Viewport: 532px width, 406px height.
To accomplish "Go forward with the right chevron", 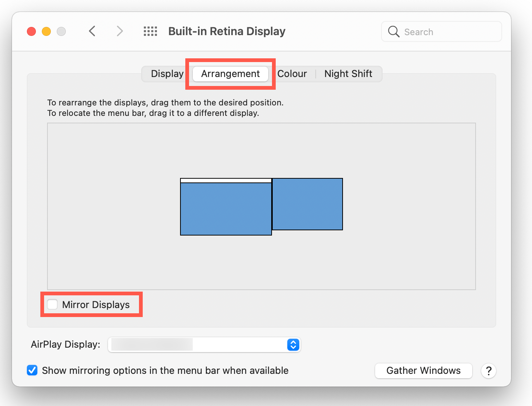I will point(120,31).
